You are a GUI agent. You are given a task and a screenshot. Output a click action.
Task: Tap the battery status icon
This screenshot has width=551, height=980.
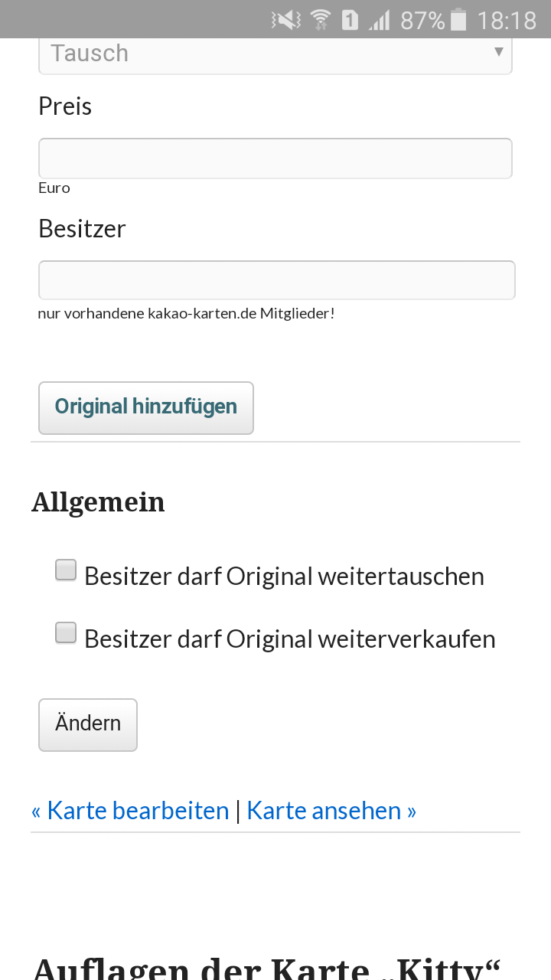pos(458,20)
